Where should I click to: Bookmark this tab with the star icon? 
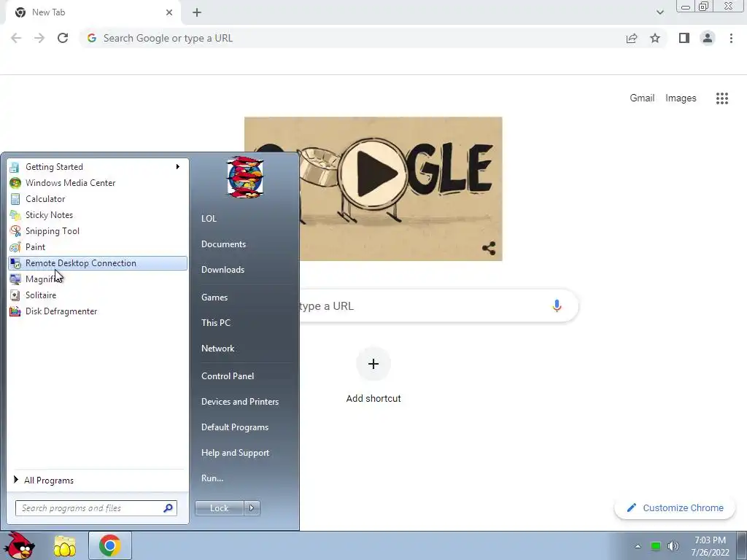[x=655, y=38]
